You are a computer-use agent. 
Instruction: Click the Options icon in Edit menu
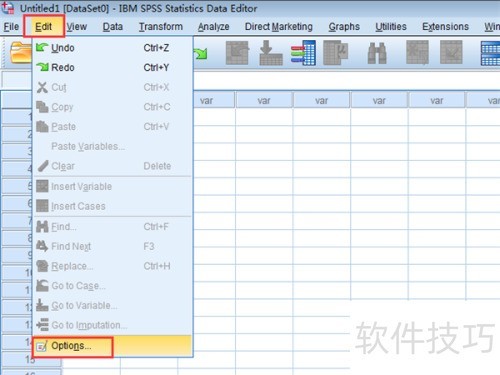[x=42, y=347]
